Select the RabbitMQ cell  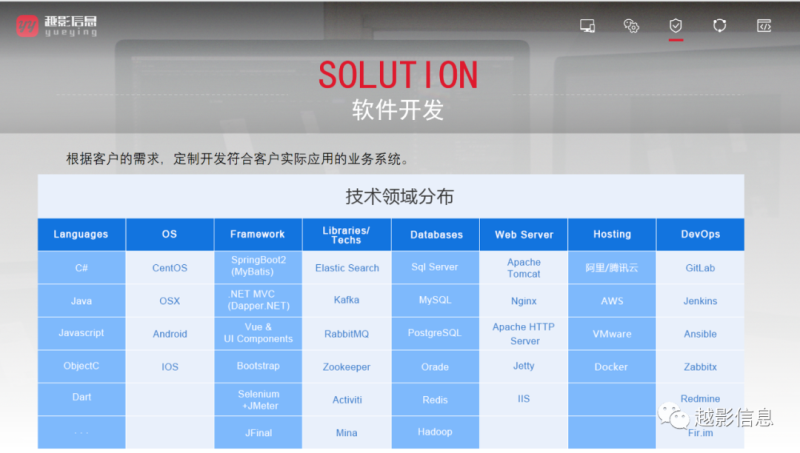(346, 334)
